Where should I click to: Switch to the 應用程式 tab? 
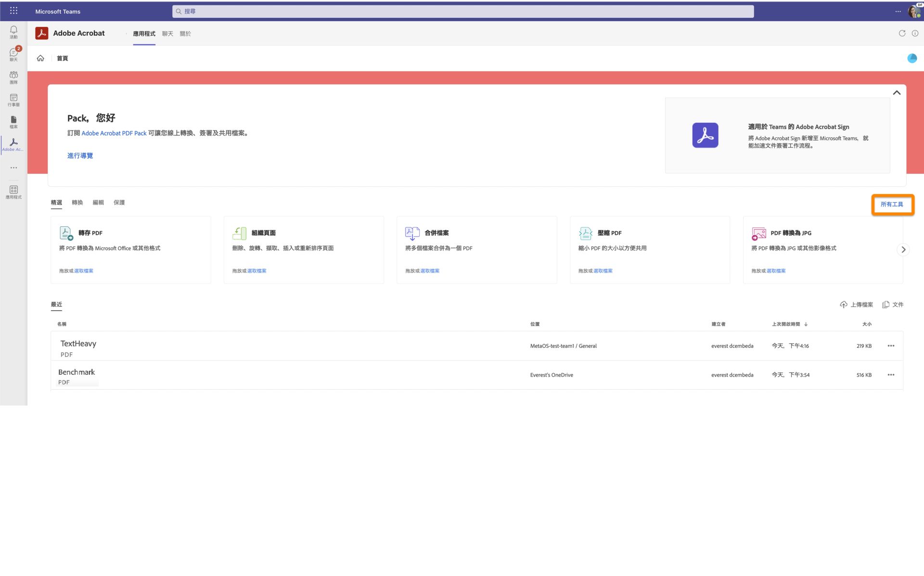click(144, 34)
